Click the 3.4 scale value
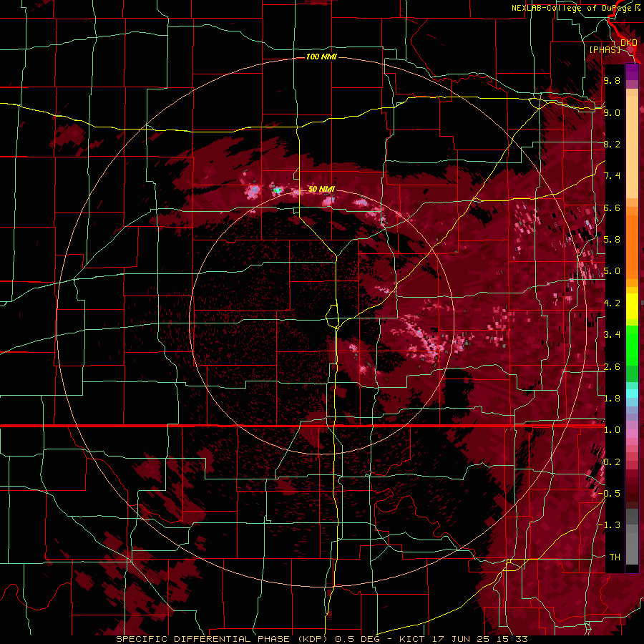The width and height of the screenshot is (644, 644). coord(612,335)
